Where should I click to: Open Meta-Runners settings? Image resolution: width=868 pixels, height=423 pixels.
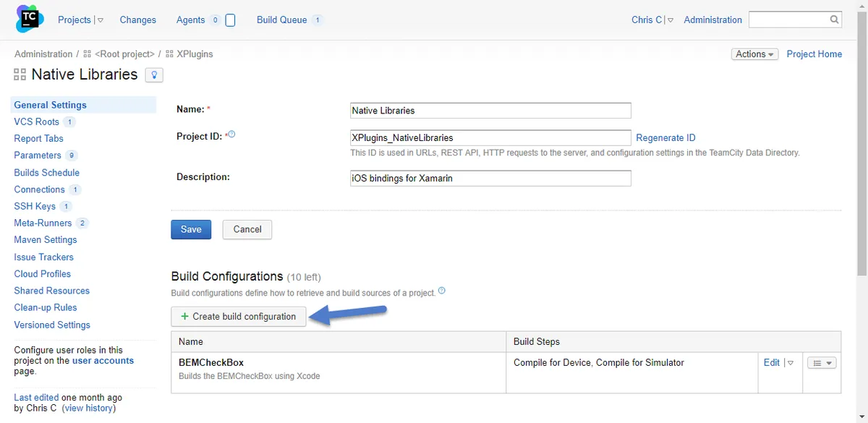click(43, 223)
